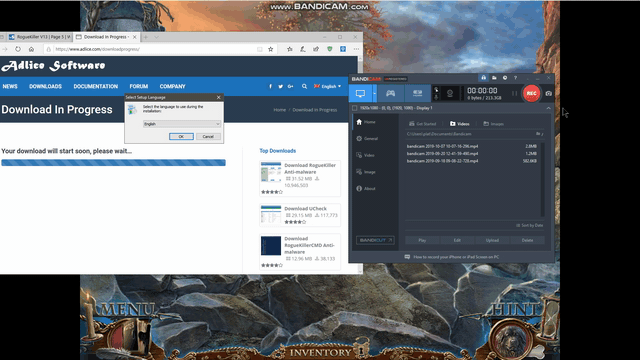Capture a screenshot with the camera icon
Viewport: 640px width, 360px height.
coord(549,93)
